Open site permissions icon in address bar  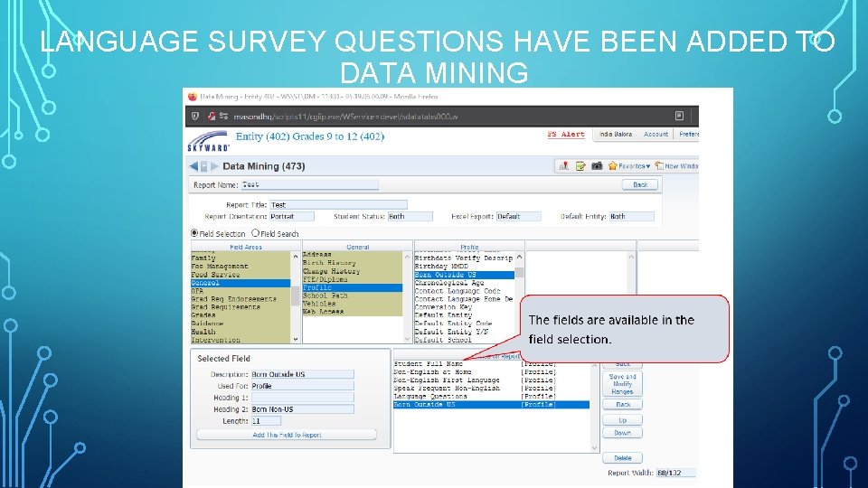(223, 117)
